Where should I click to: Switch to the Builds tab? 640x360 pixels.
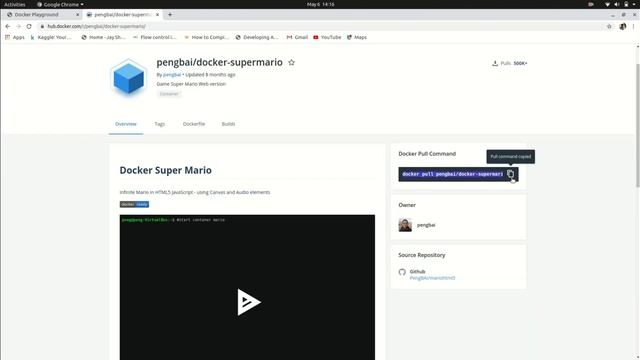click(x=228, y=124)
